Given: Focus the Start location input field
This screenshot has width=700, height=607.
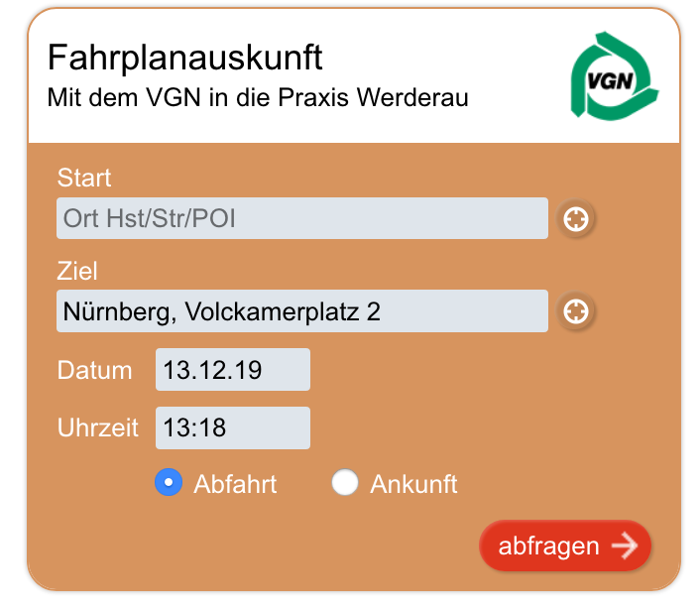Looking at the screenshot, I should (x=301, y=218).
